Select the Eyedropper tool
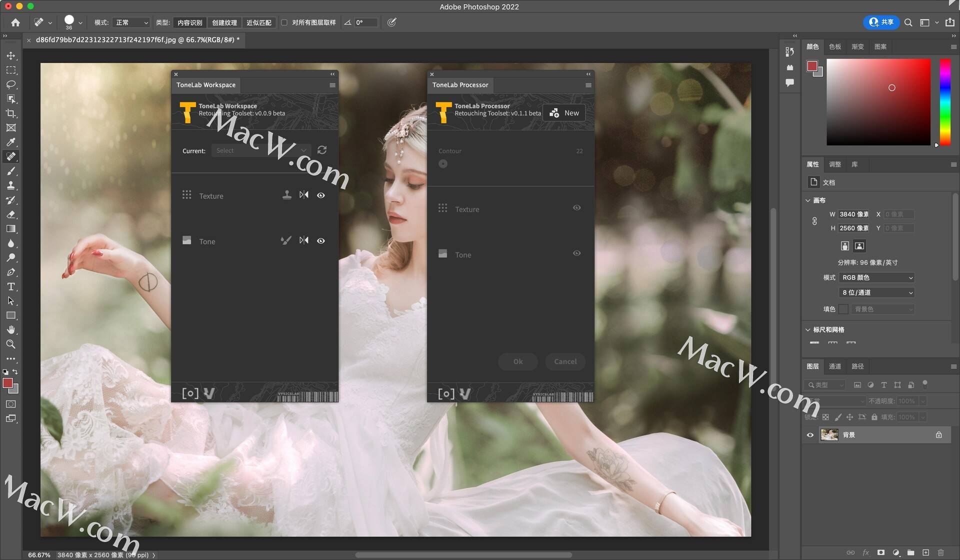 tap(11, 142)
